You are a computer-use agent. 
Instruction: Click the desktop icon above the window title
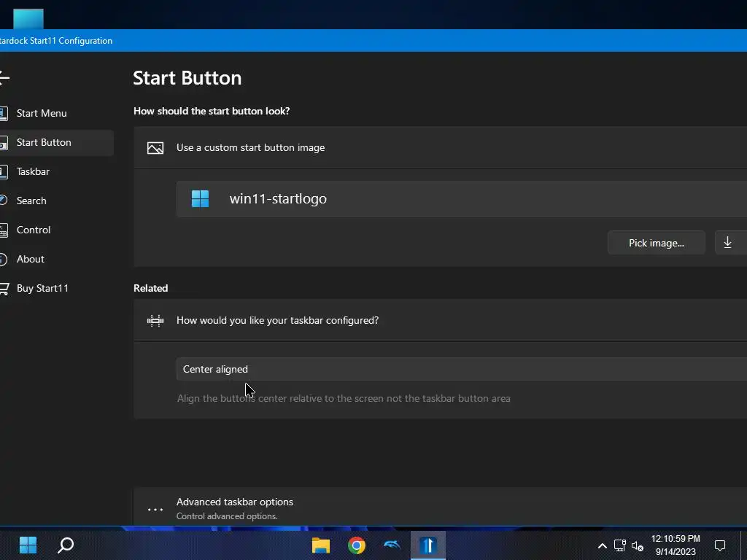click(x=28, y=19)
